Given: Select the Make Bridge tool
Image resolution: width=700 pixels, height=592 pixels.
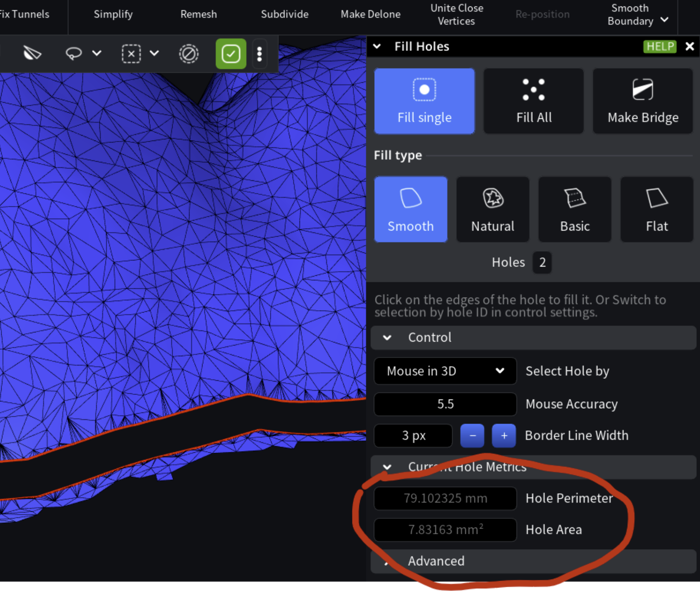Looking at the screenshot, I should (643, 101).
